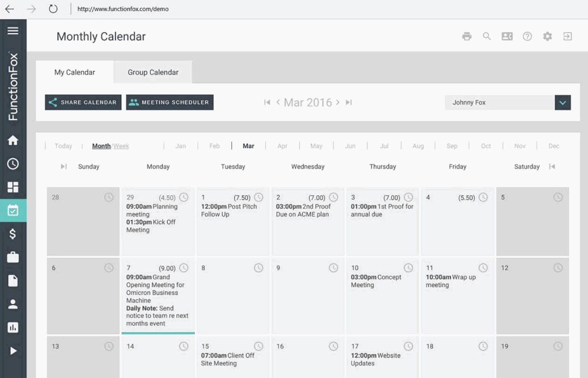
Task: Open 12:00pm Website Updates event
Action: point(376,359)
